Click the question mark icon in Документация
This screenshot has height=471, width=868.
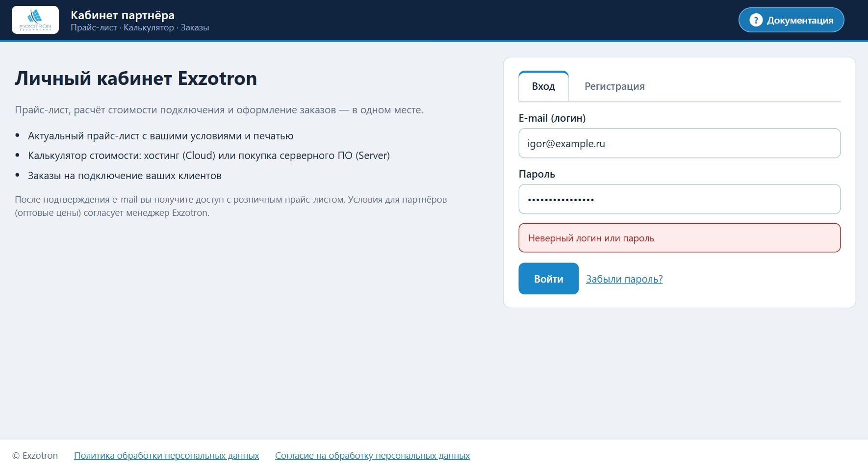click(x=756, y=20)
